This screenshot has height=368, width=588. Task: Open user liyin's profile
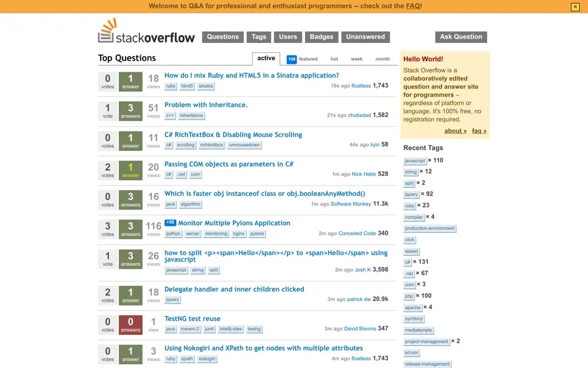(x=375, y=145)
